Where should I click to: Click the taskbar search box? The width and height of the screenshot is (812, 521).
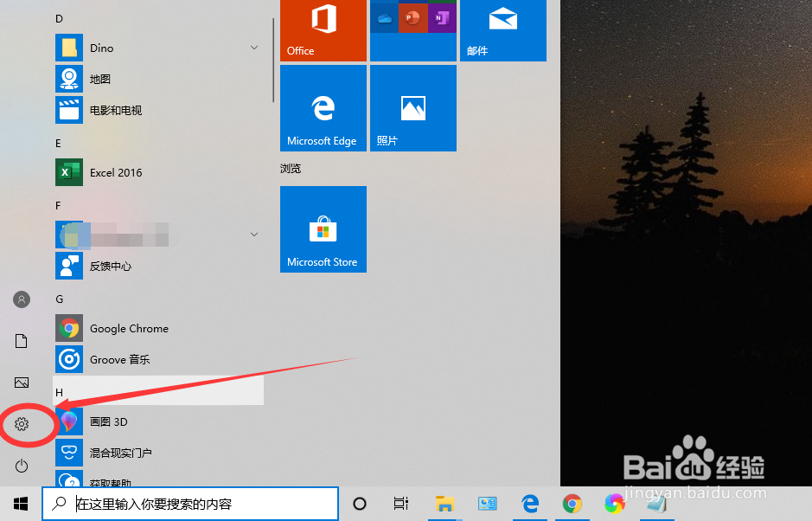(x=190, y=504)
